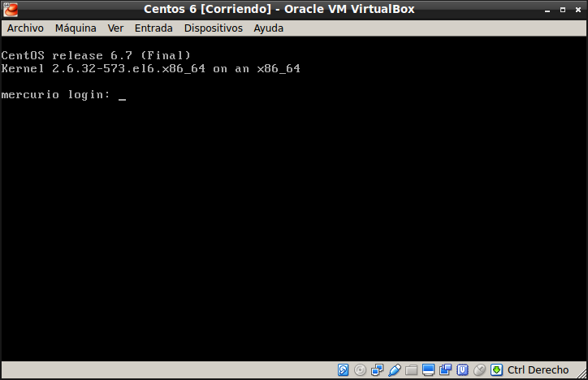Click the USB devices pen icon

point(395,370)
